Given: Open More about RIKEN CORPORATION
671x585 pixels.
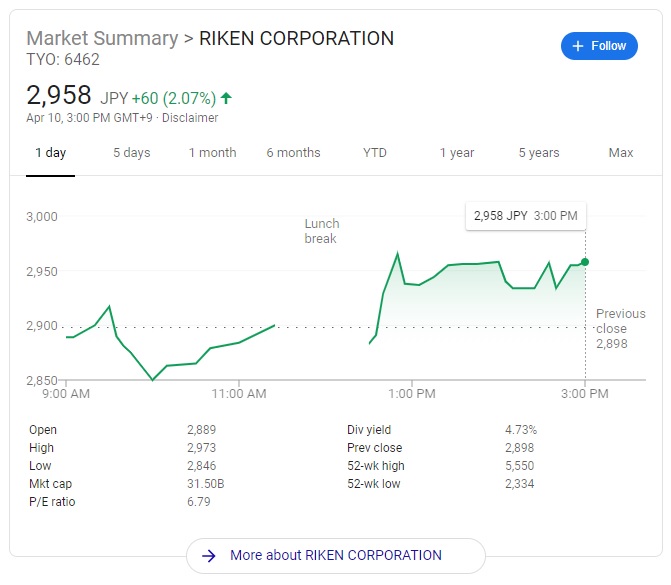Looking at the screenshot, I should coord(335,555).
